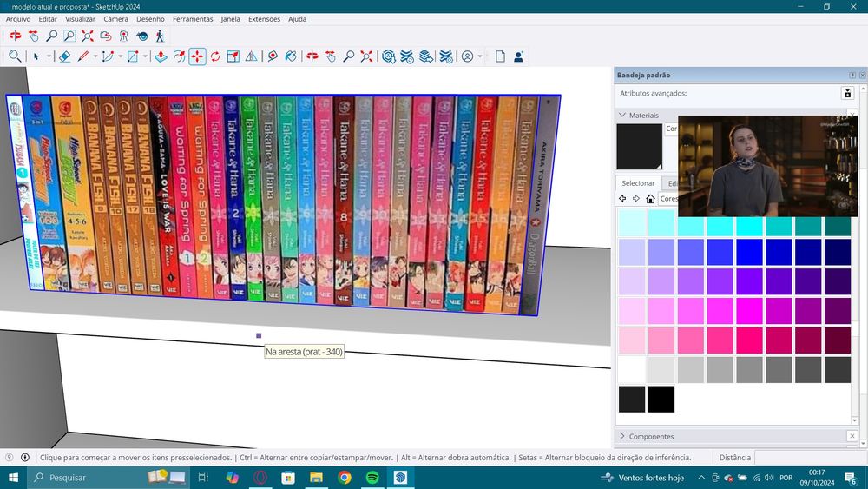Screen dimensions: 868x489
Task: Open the Editar menu
Action: pyautogui.click(x=48, y=19)
